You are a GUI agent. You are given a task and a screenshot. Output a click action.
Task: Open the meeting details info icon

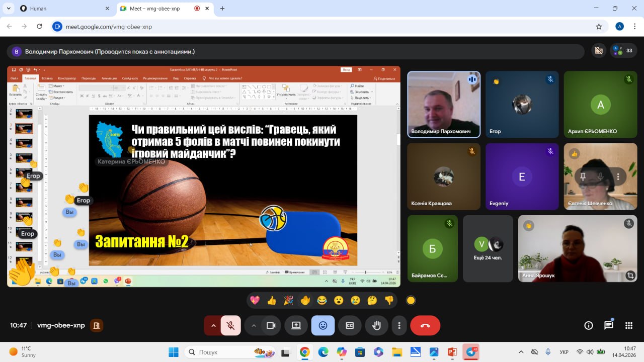[x=589, y=325]
